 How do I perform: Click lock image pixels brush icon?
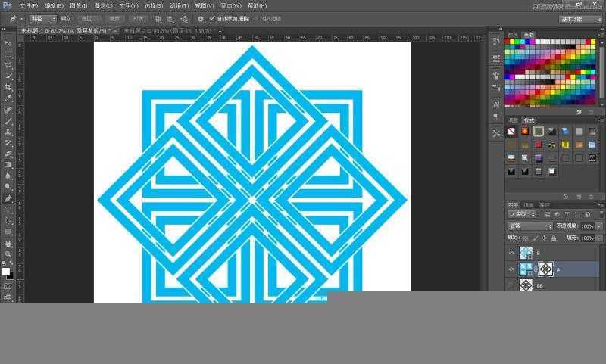536,238
